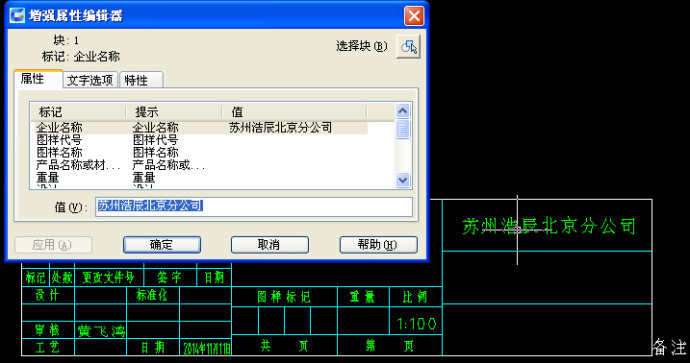690x363 pixels.
Task: Click the 标记 column header
Action: click(78, 112)
